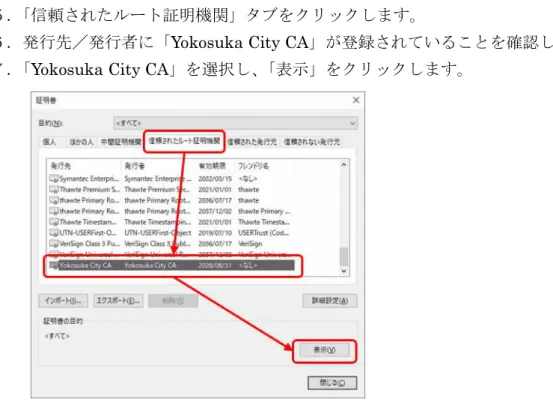Click the 削除 button
Screen dimensions: 553x408
[x=173, y=301]
